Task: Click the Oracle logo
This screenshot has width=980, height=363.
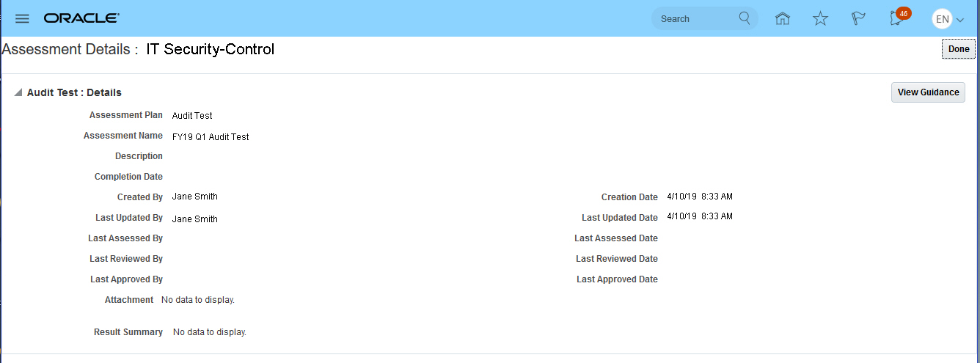Action: click(x=81, y=18)
